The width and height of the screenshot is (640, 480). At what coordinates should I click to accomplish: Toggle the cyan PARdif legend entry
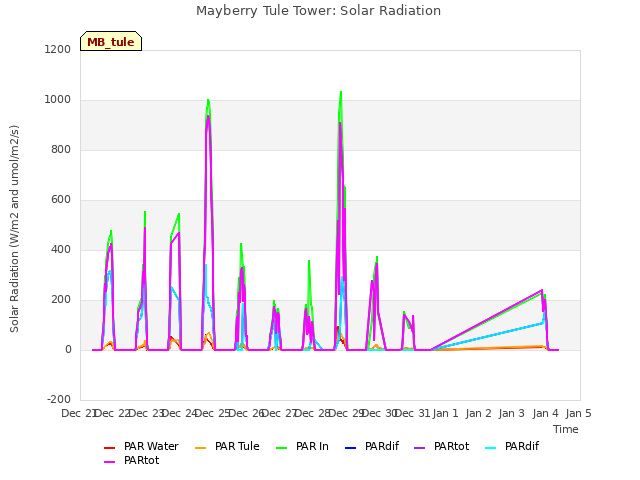point(512,446)
